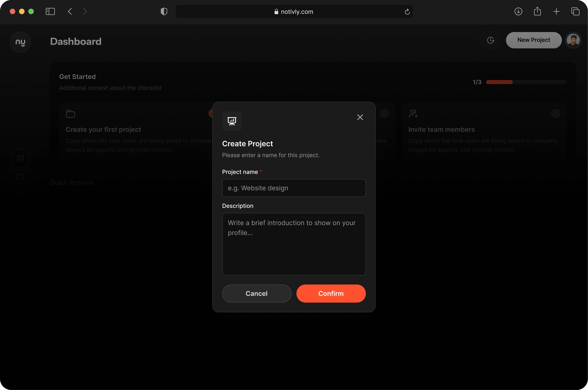The image size is (588, 390).
Task: Click the privacy shield icon
Action: [164, 11]
